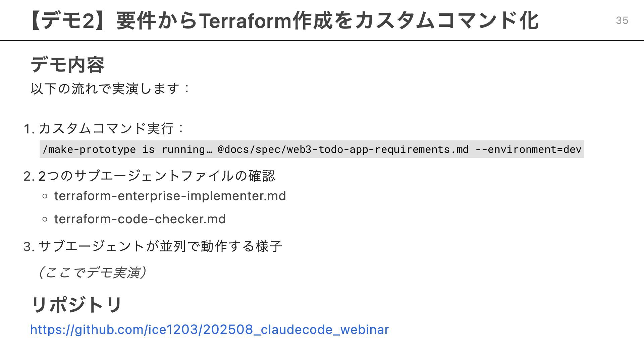The image size is (644, 362).
Task: Click list item 3 about 並列で動作する様子
Action: (153, 246)
